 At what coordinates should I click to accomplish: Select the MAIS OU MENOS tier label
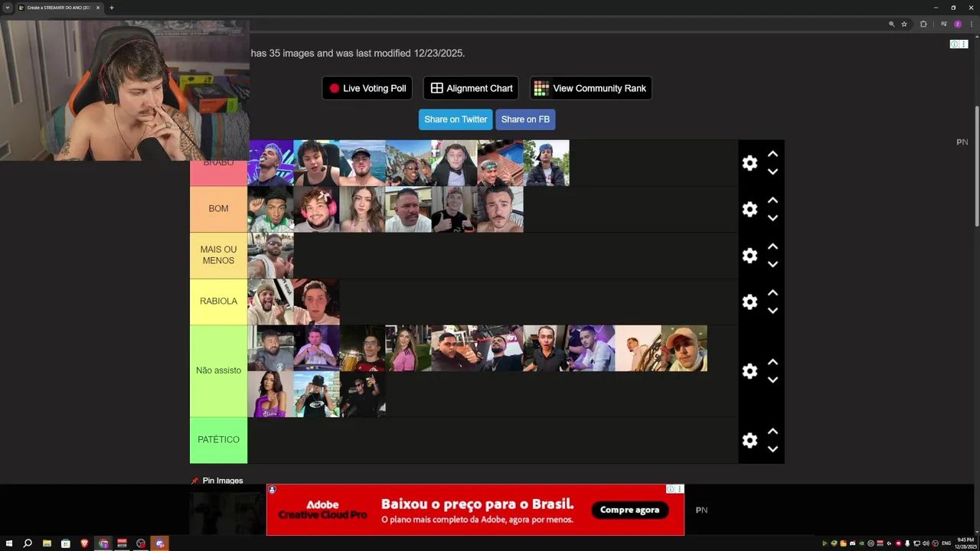point(218,256)
